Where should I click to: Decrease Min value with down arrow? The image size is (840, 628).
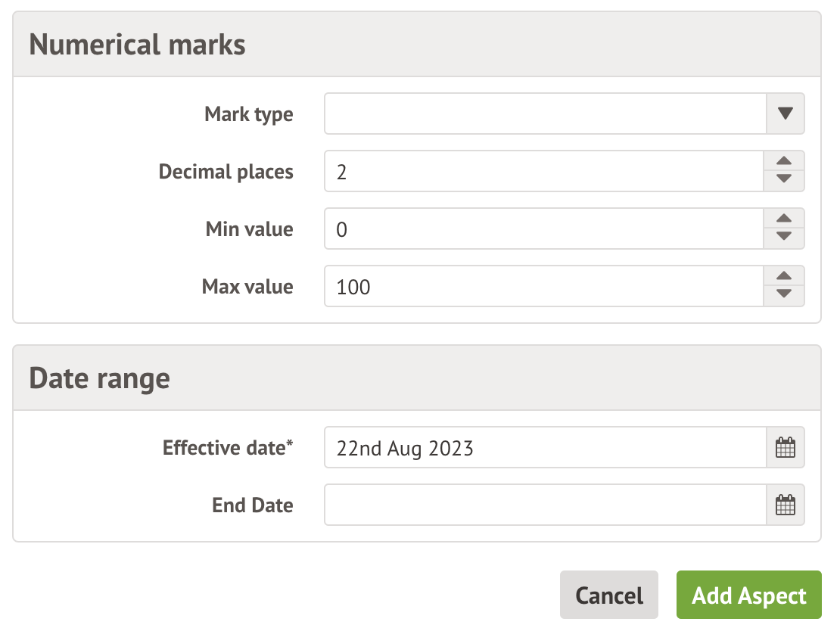[784, 237]
